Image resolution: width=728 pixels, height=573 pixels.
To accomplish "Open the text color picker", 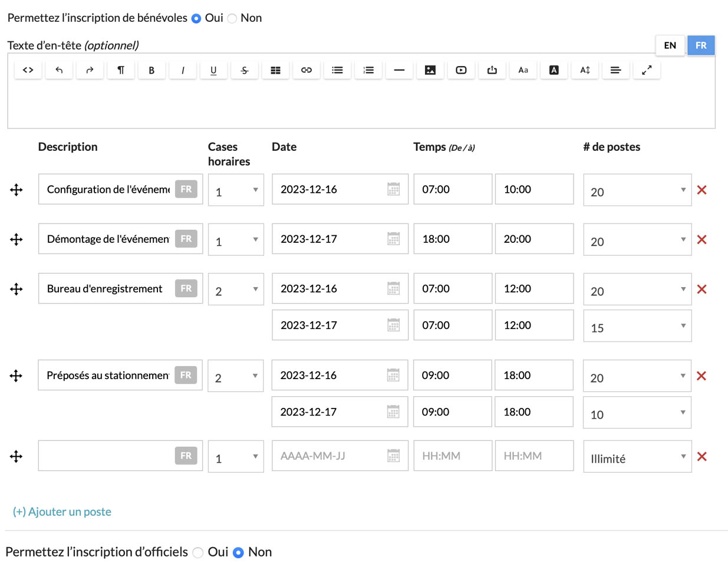I will tap(554, 70).
